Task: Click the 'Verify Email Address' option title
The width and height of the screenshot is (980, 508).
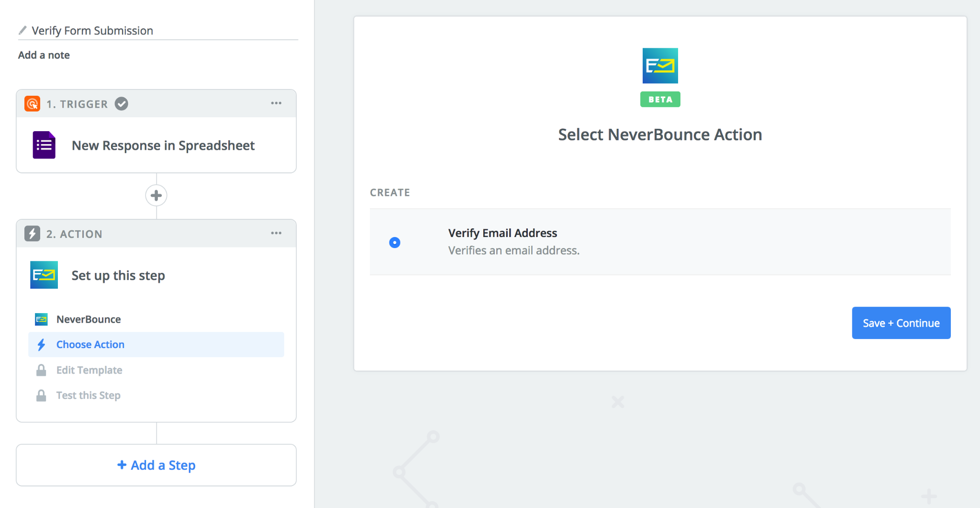Action: (502, 233)
